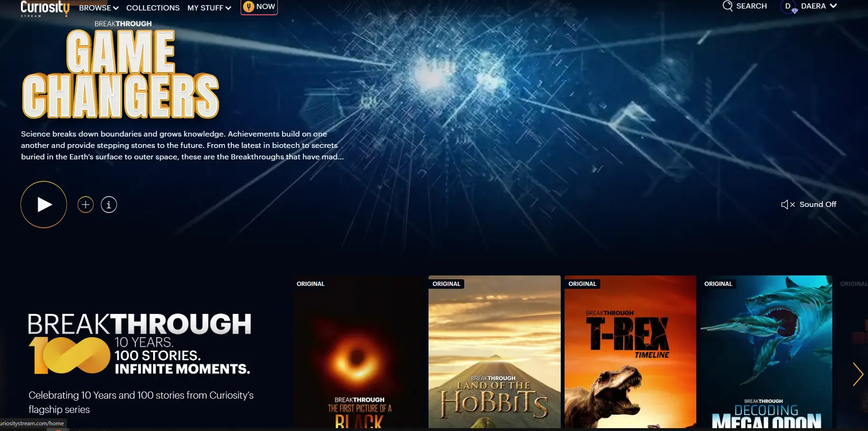Screen dimensions: 868x431
Task: Advance carousel with the right arrow
Action: tap(858, 374)
